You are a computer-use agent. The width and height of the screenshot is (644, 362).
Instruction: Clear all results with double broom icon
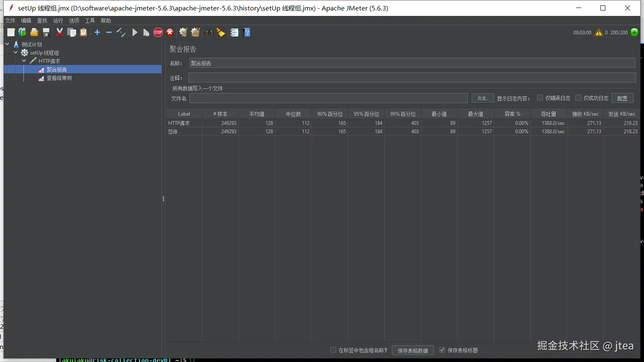coord(195,32)
